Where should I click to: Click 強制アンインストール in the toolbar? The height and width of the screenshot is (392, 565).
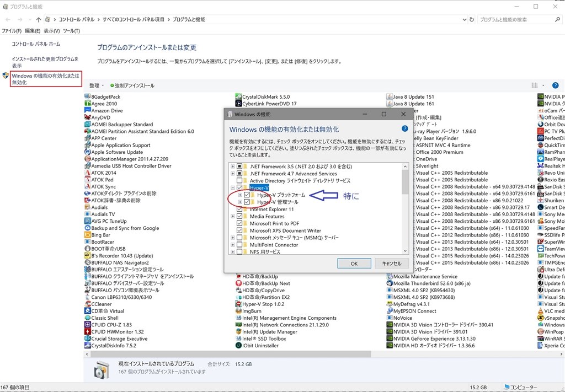[132, 85]
